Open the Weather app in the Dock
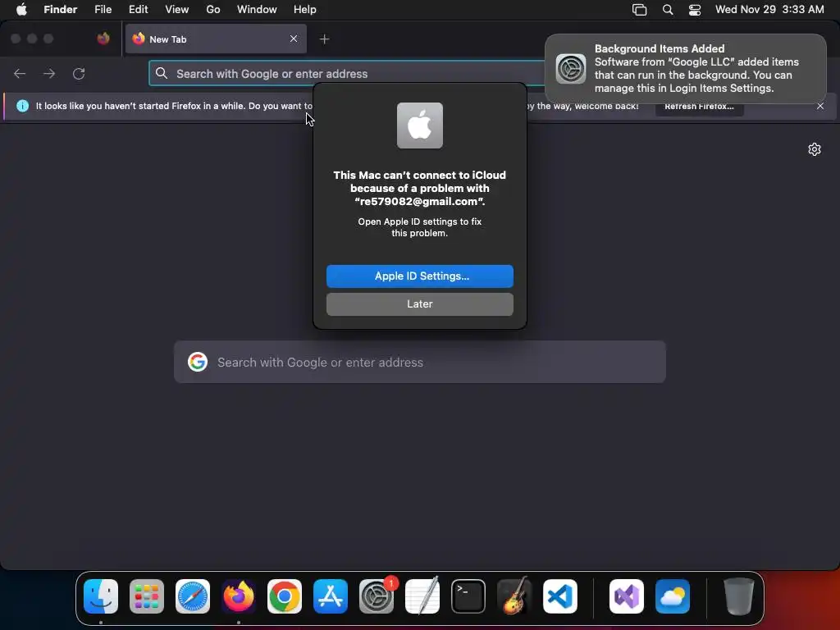This screenshot has height=630, width=840. [x=673, y=596]
